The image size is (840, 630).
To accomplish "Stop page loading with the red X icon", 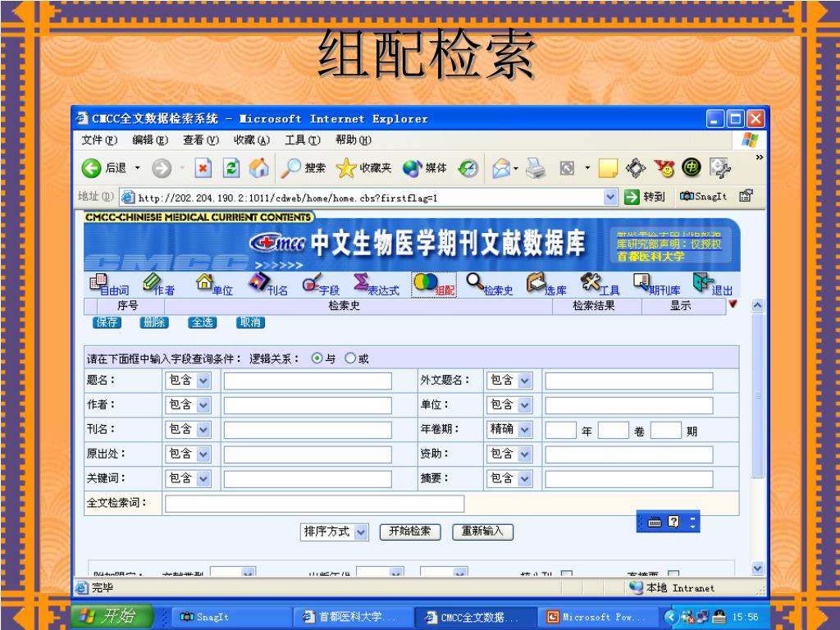I will pos(203,168).
